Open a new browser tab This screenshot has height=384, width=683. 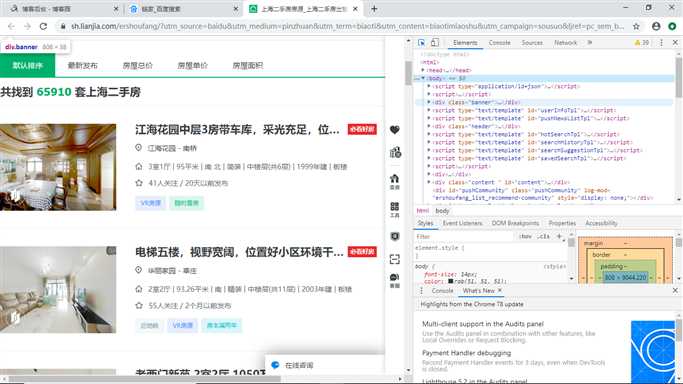pyautogui.click(x=374, y=9)
